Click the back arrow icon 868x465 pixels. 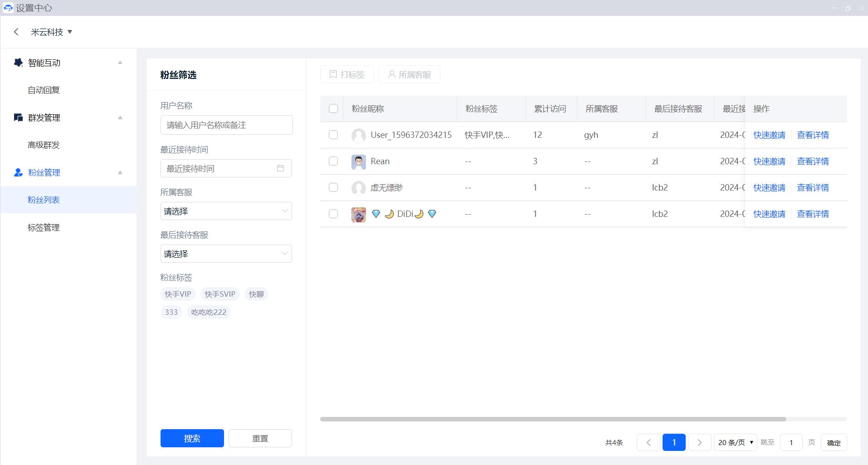pyautogui.click(x=16, y=32)
